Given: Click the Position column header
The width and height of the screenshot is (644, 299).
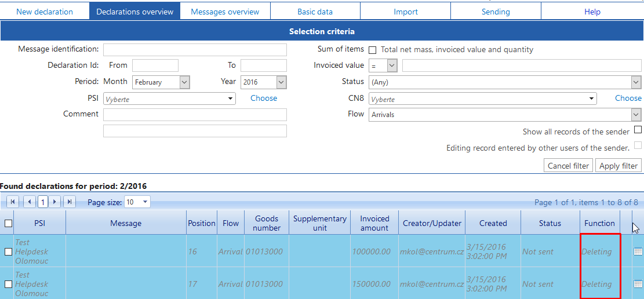Looking at the screenshot, I should (202, 224).
